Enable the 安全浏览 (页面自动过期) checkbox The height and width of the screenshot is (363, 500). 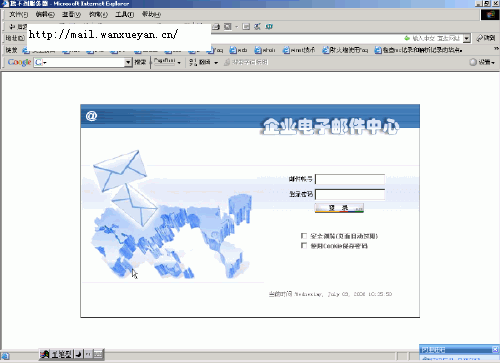(304, 236)
